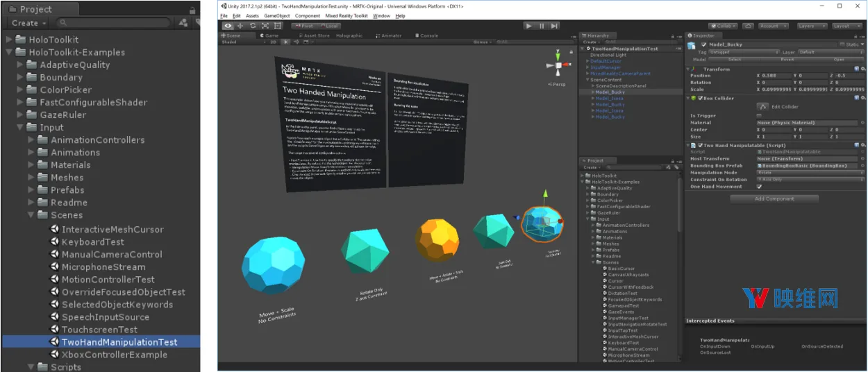The width and height of the screenshot is (868, 372).
Task: Toggle the Is Trigger checkbox
Action: click(759, 116)
